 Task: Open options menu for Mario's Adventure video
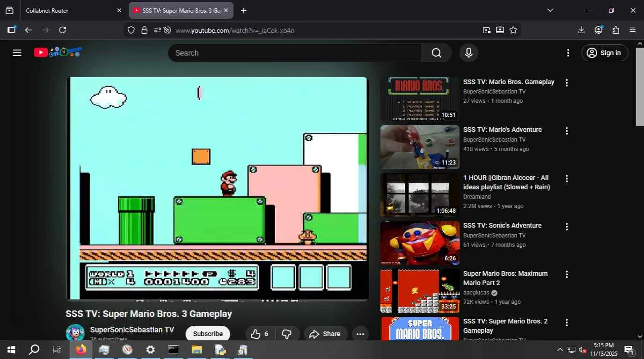point(566,131)
